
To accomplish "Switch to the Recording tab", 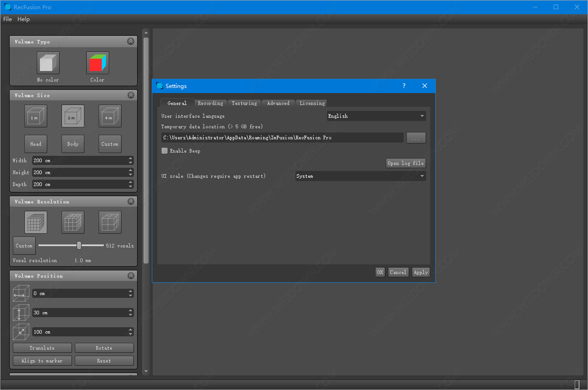I will 211,103.
